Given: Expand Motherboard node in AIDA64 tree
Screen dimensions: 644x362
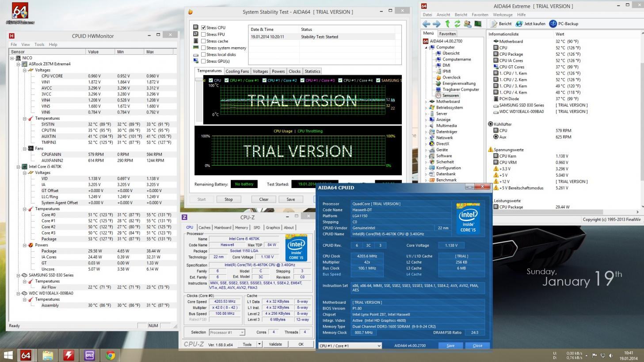Looking at the screenshot, I should point(427,102).
